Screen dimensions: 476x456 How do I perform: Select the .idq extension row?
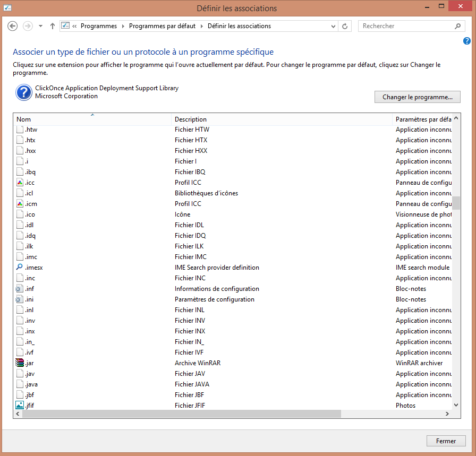(x=233, y=236)
